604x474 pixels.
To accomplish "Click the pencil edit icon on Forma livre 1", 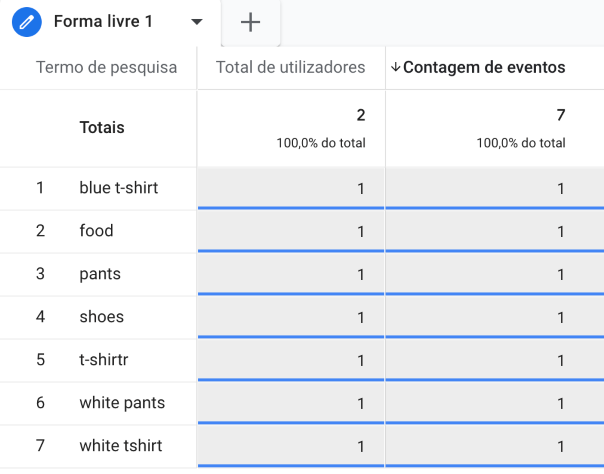I will [27, 22].
